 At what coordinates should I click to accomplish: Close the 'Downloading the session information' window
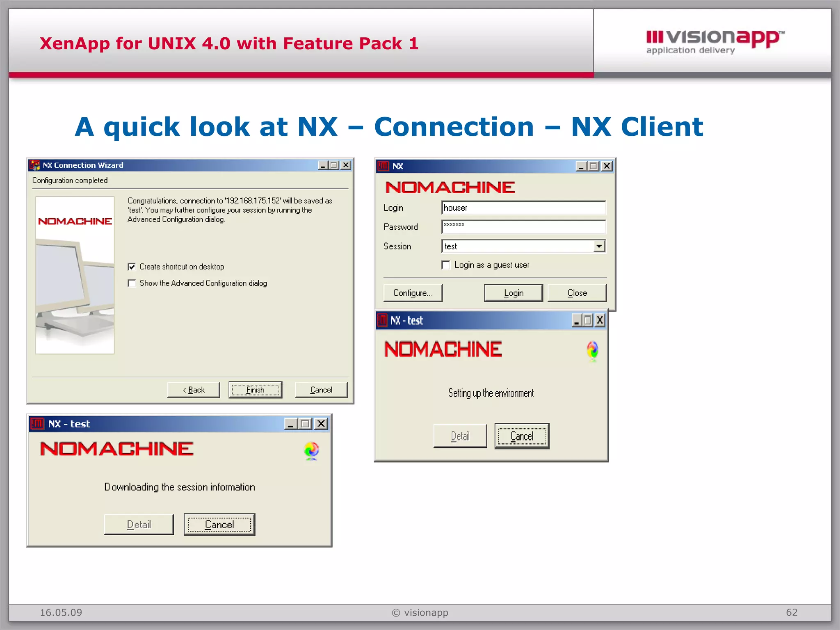[x=321, y=424]
